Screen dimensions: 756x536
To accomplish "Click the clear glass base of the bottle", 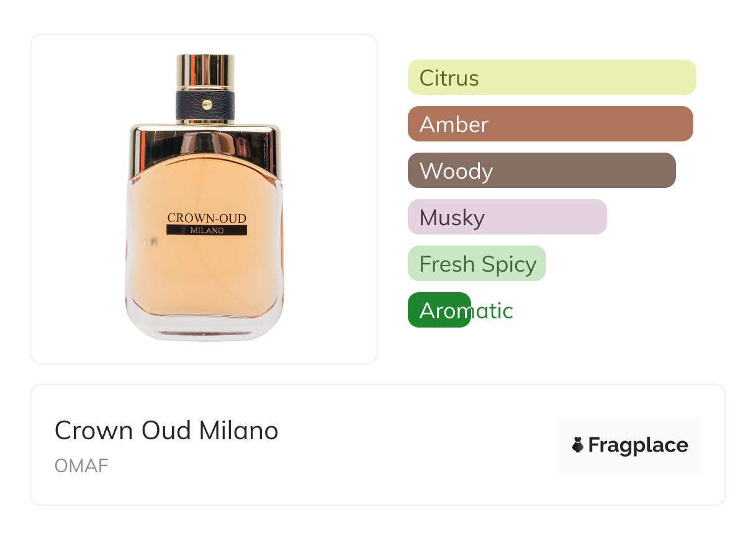I will click(204, 327).
